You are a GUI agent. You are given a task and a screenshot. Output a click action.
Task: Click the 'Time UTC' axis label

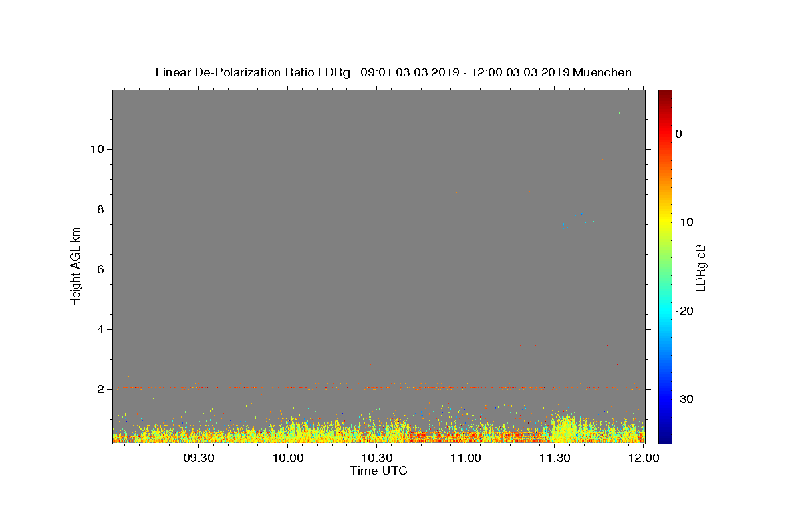(x=378, y=471)
